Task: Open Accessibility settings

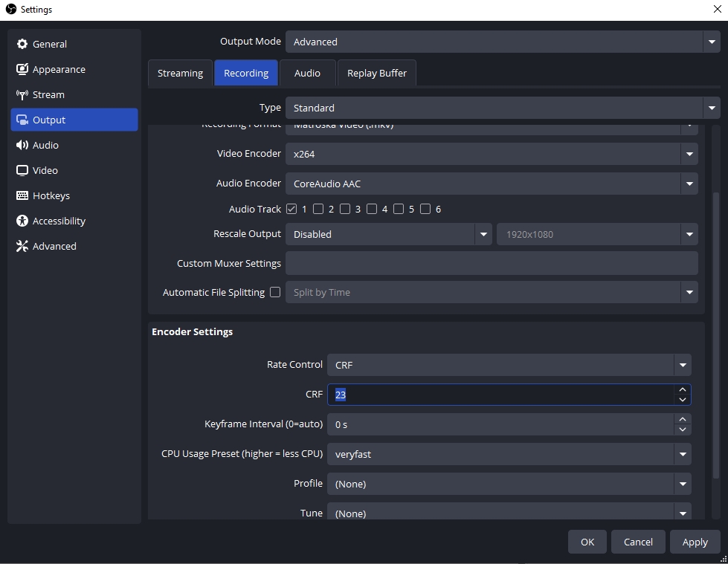Action: pos(74,221)
